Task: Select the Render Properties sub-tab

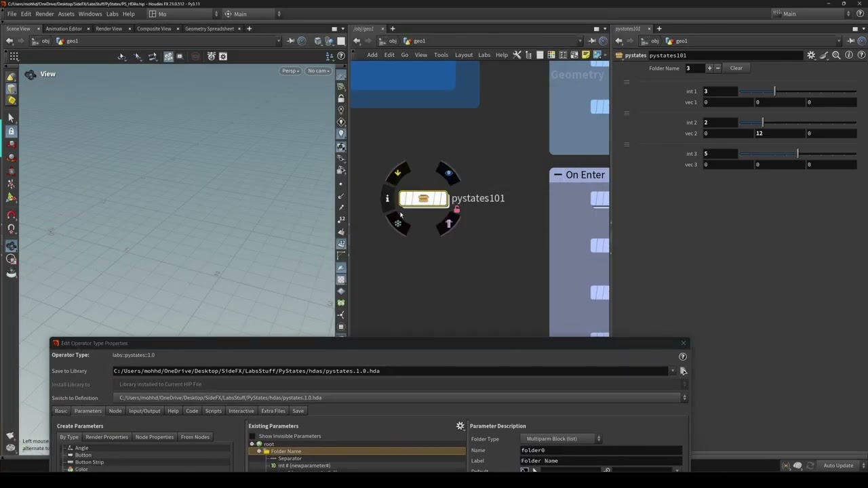Action: coord(106,437)
